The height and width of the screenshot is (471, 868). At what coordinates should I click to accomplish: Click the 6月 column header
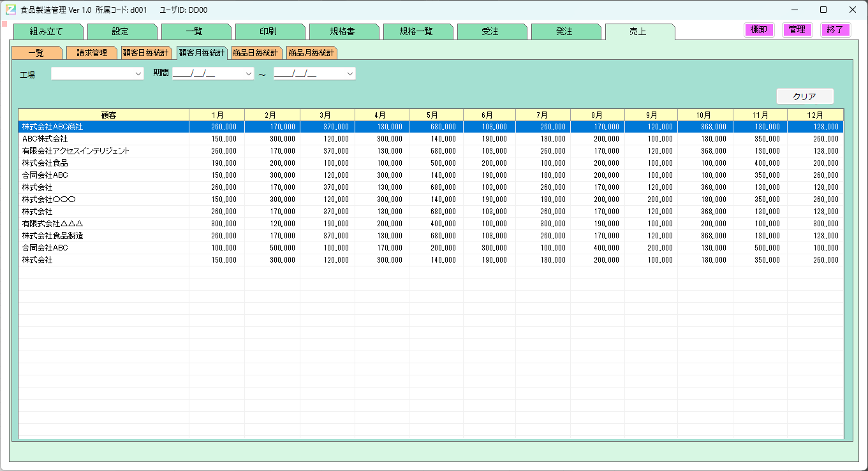click(x=489, y=115)
